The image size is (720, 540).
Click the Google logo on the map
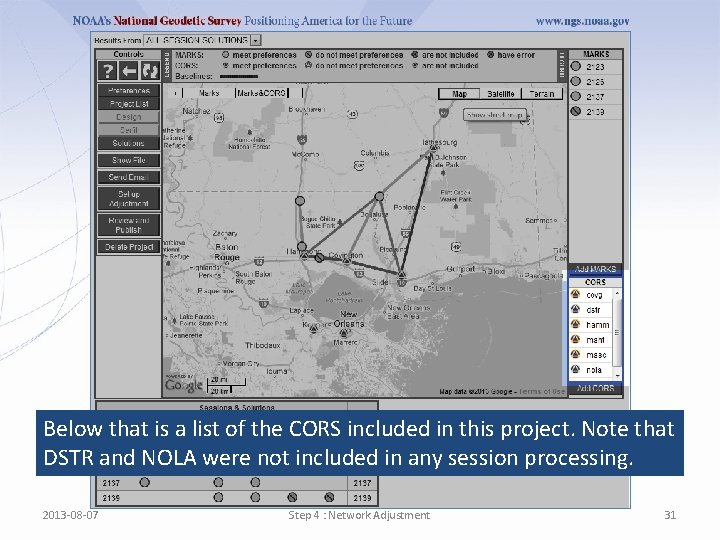184,384
